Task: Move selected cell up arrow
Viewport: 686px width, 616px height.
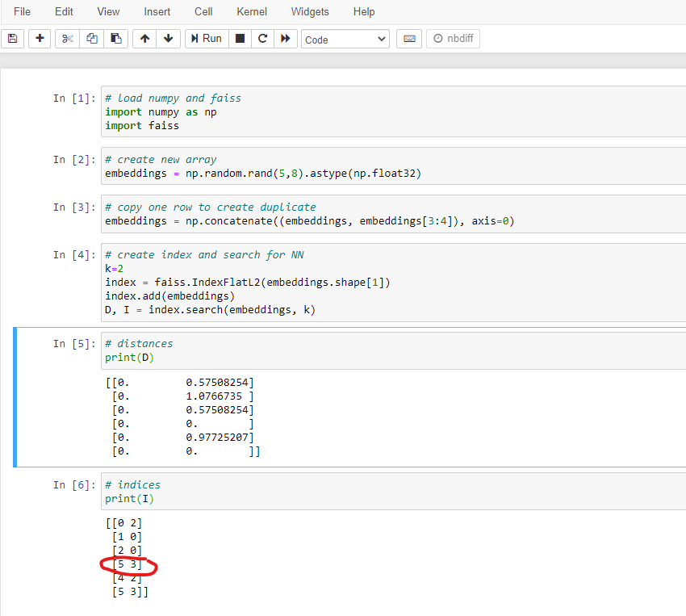Action: [144, 39]
